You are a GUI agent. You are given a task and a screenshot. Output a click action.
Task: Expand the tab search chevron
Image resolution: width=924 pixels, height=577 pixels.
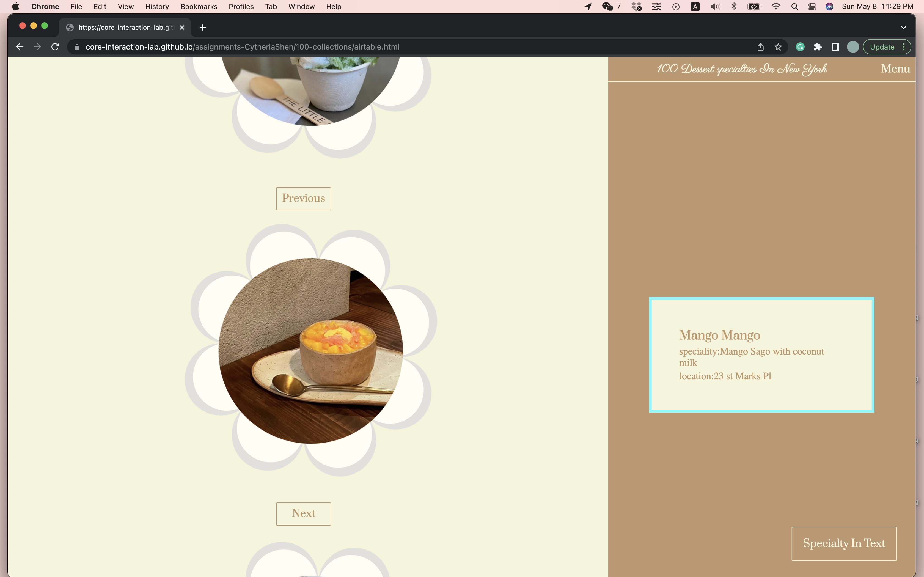[x=903, y=28]
